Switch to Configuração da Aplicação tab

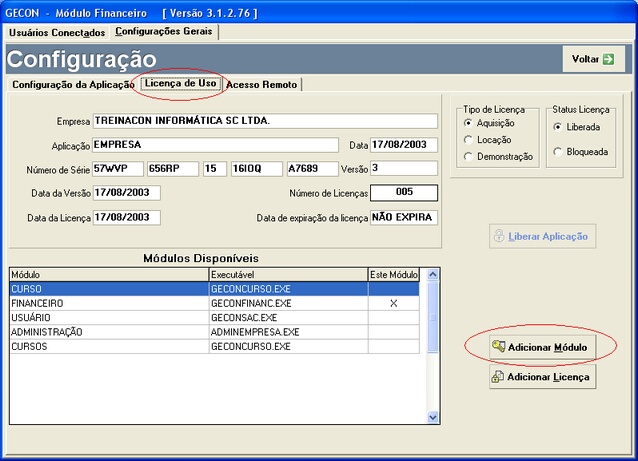[72, 85]
